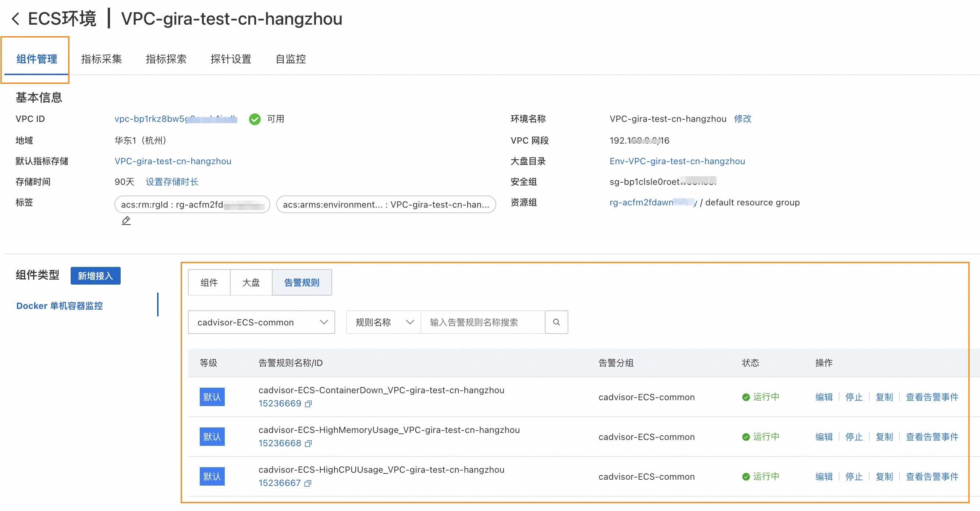Open the cadvisor-ECS-common group dropdown
The image size is (980, 511).
pos(261,322)
